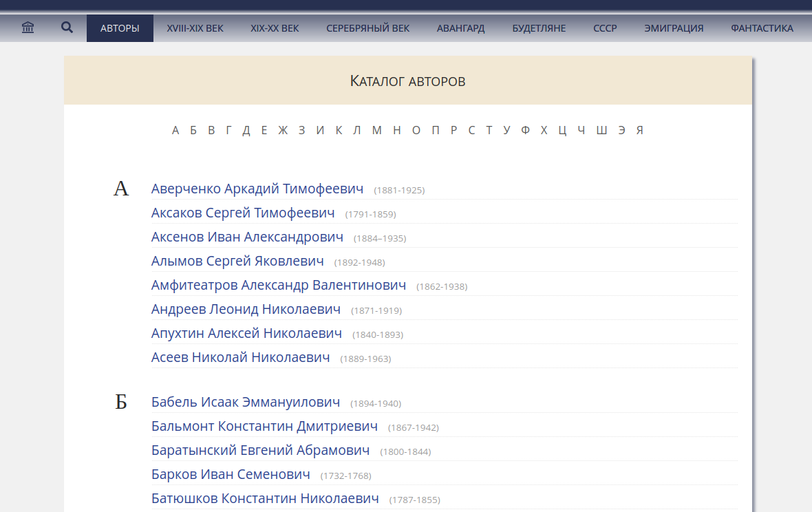The image size is (812, 512).
Task: Select the АВТОРЫ tab
Action: (120, 28)
